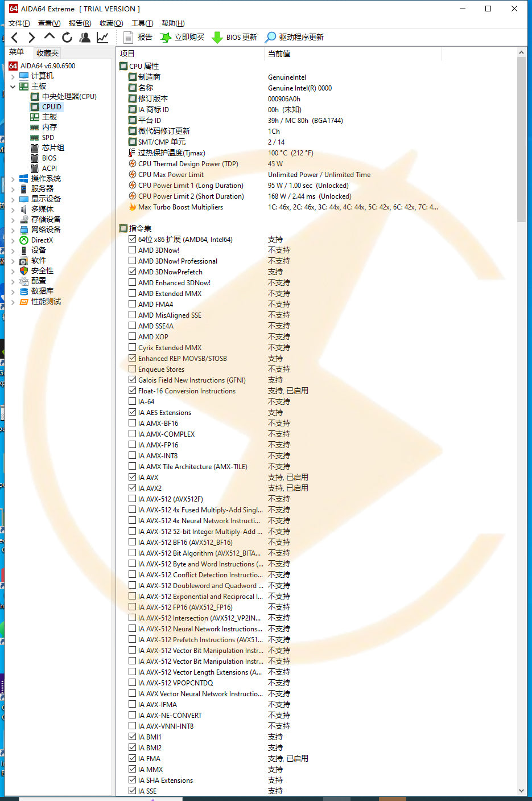532x801 pixels.
Task: Click the refresh icon in toolbar
Action: [x=67, y=38]
